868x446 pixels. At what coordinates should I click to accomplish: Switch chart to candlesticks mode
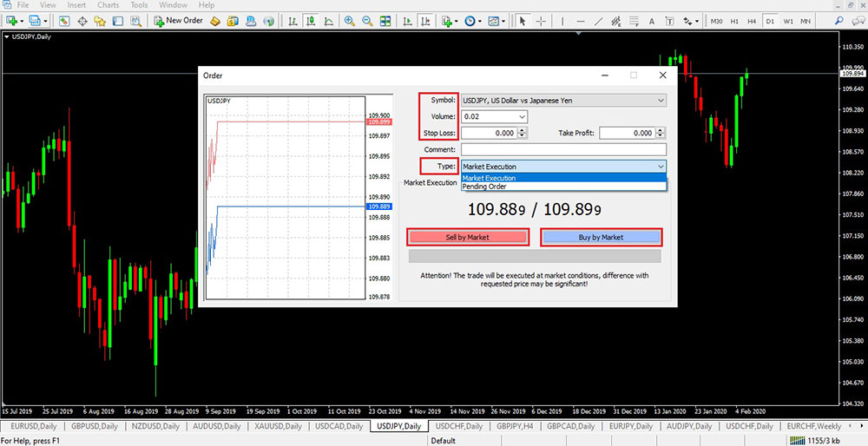tap(311, 21)
